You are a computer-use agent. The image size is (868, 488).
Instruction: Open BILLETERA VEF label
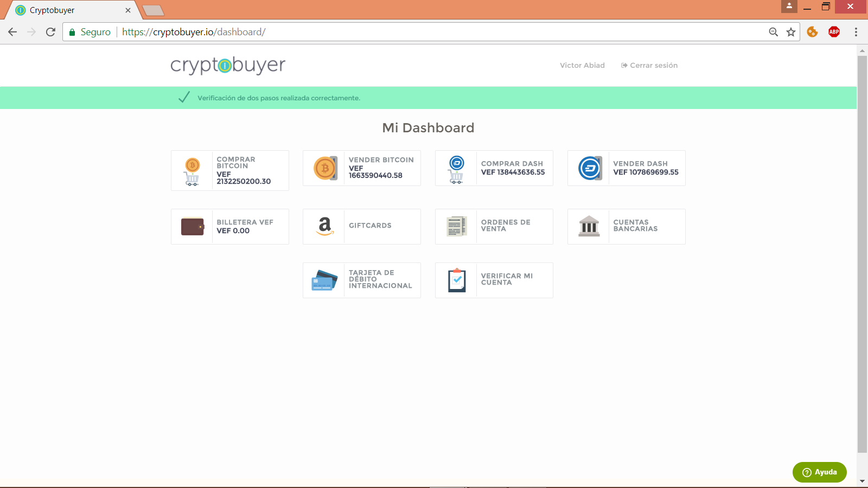click(245, 222)
